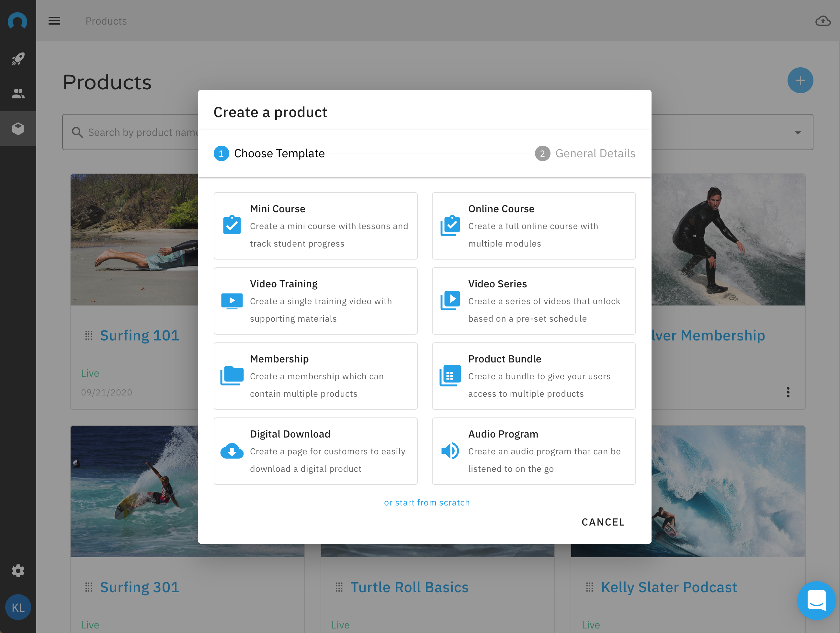Select the Mini Course template
The height and width of the screenshot is (633, 840).
[x=315, y=226]
